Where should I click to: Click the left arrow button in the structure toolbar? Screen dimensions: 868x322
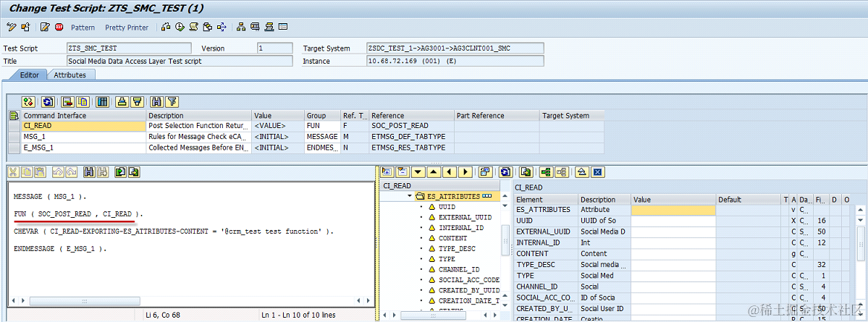450,172
